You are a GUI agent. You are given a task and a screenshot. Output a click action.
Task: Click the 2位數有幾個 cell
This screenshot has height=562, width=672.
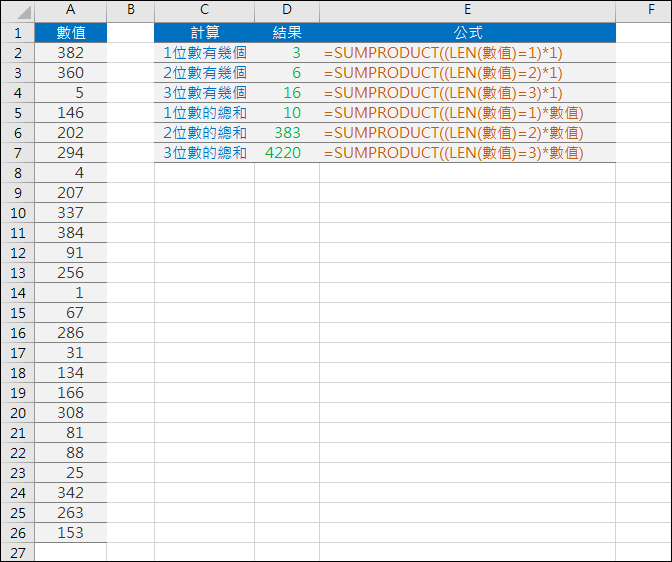point(204,73)
